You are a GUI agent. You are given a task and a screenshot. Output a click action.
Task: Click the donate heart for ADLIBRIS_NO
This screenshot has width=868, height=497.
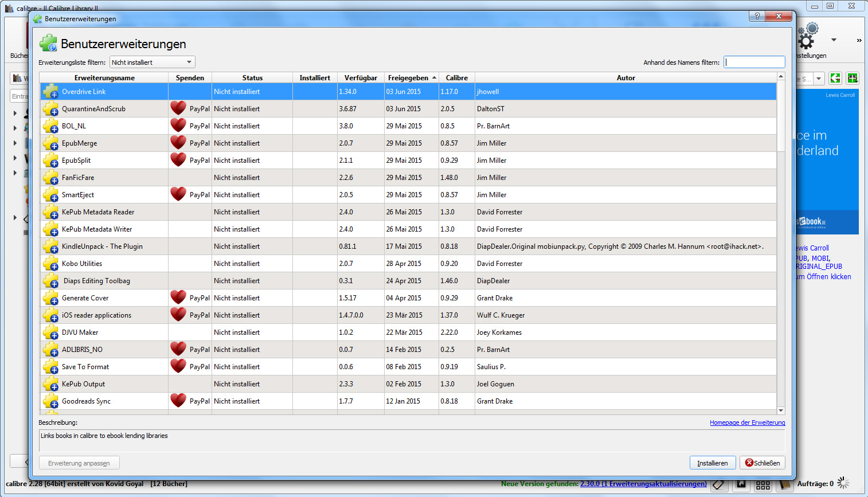click(x=178, y=349)
